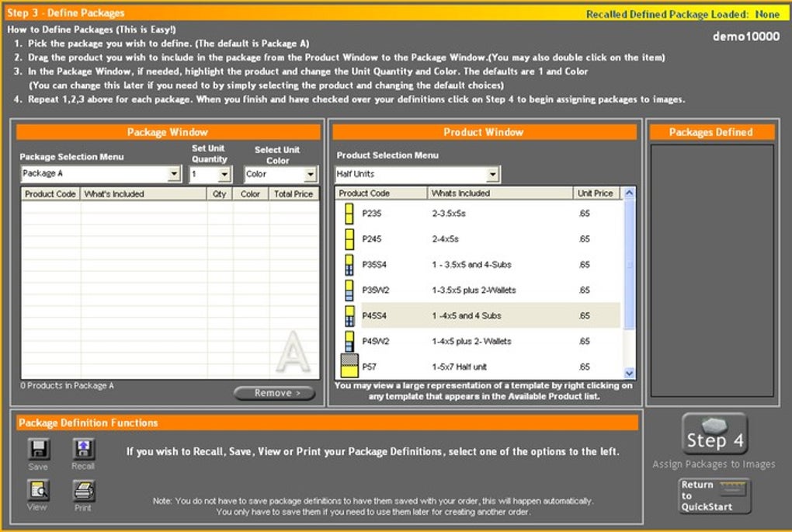Expand the Package Selection Menu dropdown
This screenshot has width=792, height=532.
[x=174, y=174]
